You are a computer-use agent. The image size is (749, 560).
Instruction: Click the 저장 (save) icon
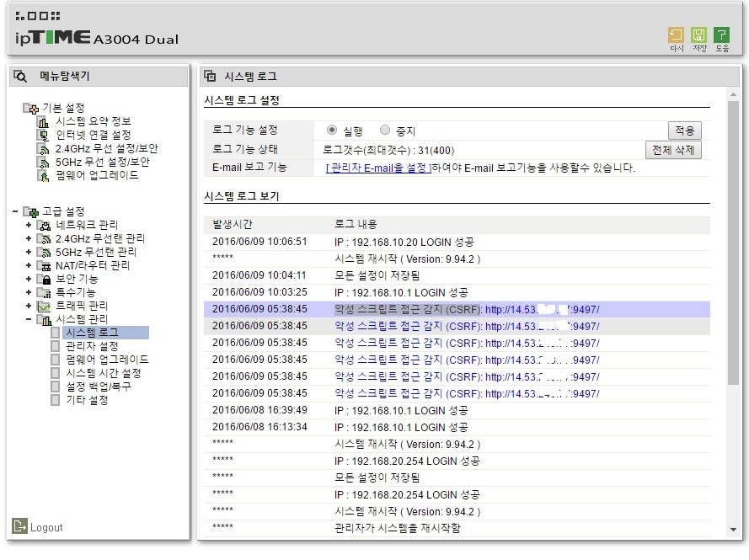[x=698, y=35]
